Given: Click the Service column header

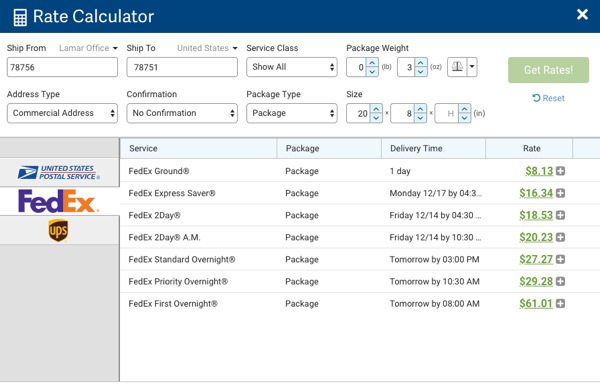Looking at the screenshot, I should coord(198,148).
